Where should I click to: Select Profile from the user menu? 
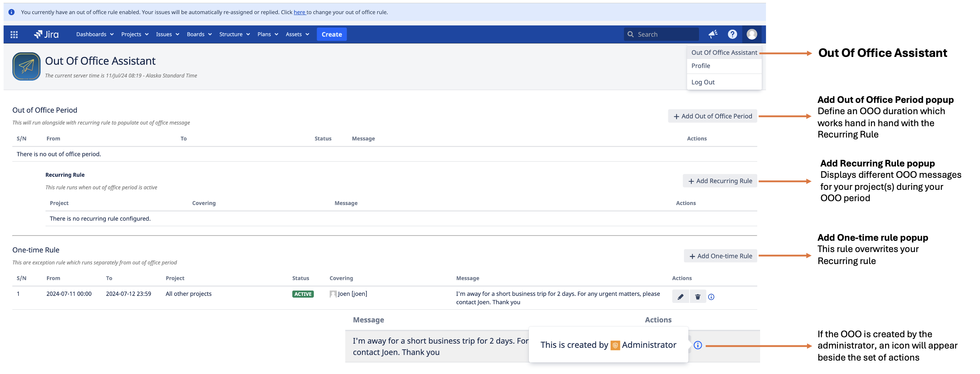click(700, 66)
